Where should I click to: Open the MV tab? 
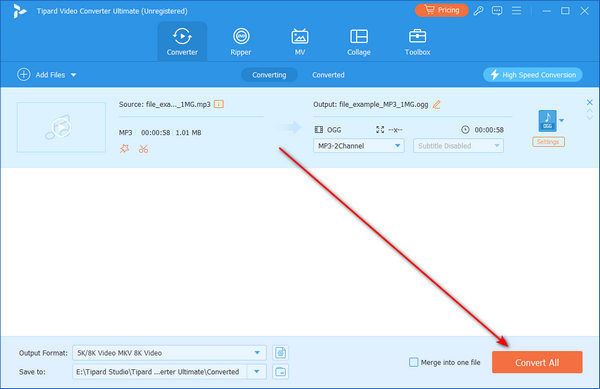pos(300,41)
